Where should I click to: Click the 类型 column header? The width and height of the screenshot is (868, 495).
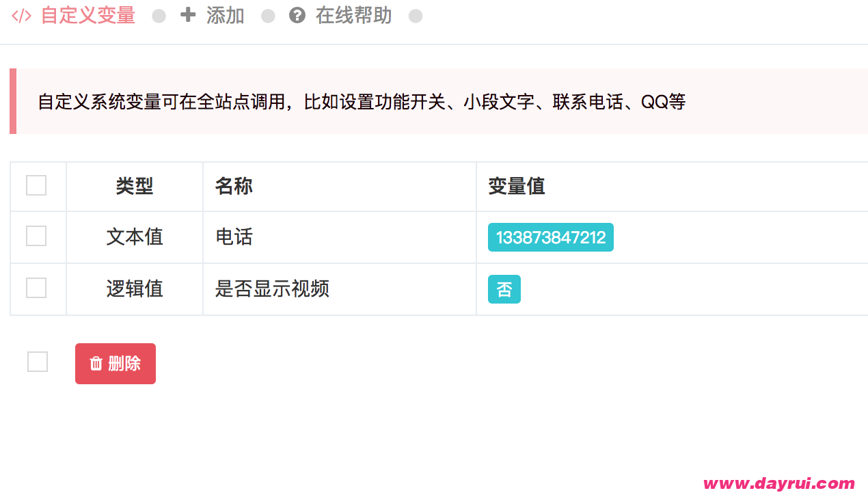click(x=135, y=186)
